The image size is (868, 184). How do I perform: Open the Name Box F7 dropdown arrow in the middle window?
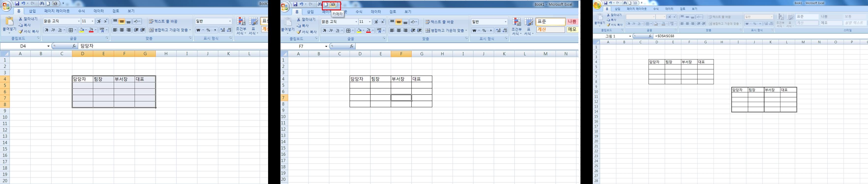326,46
